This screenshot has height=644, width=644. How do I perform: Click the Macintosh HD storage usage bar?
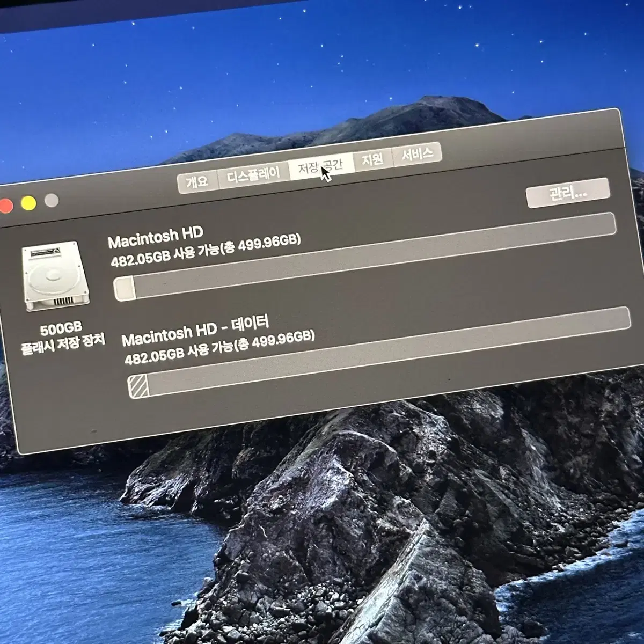(365, 257)
